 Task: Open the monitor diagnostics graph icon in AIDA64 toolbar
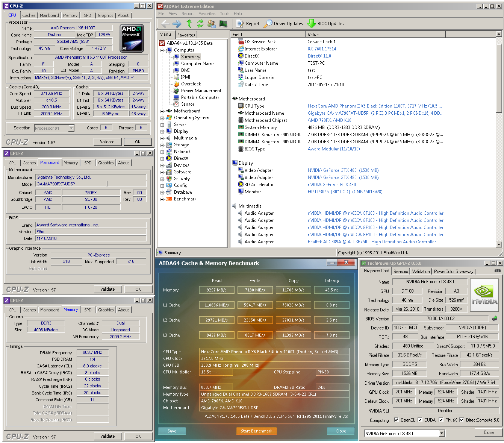click(223, 24)
